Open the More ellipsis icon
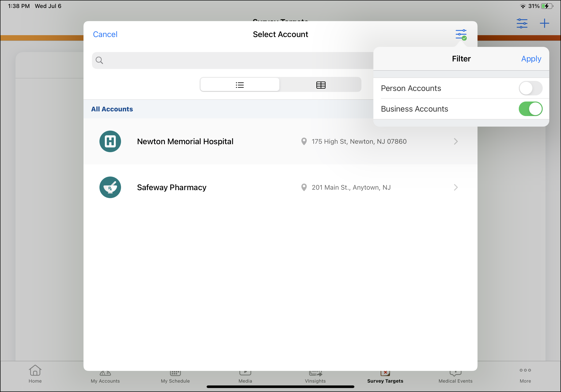Image resolution: width=561 pixels, height=392 pixels. click(x=525, y=370)
